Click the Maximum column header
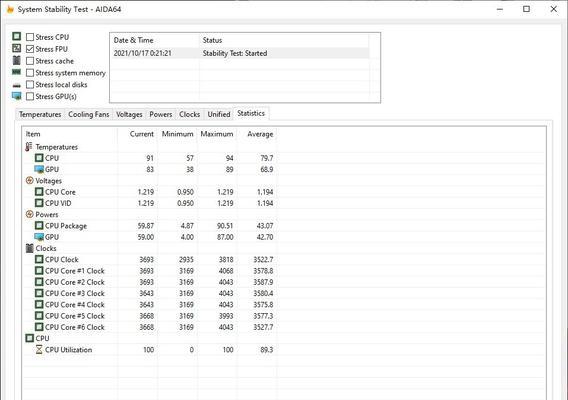This screenshot has width=568, height=400. [x=217, y=134]
